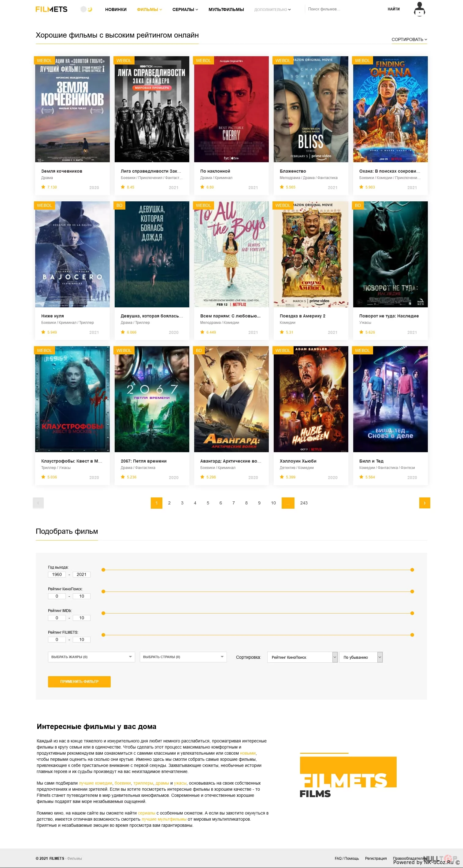
Task: Click left handle of Рейтинг IMDb slider
Action: point(104,613)
